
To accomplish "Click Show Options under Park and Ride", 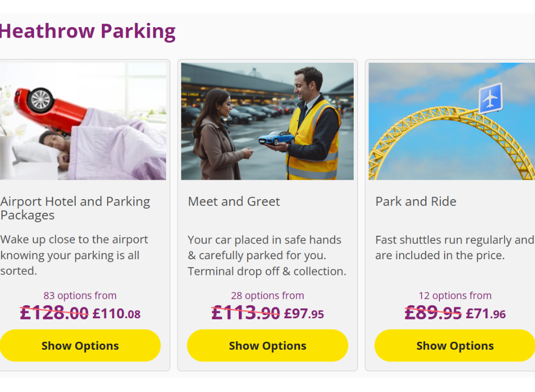I will (455, 345).
